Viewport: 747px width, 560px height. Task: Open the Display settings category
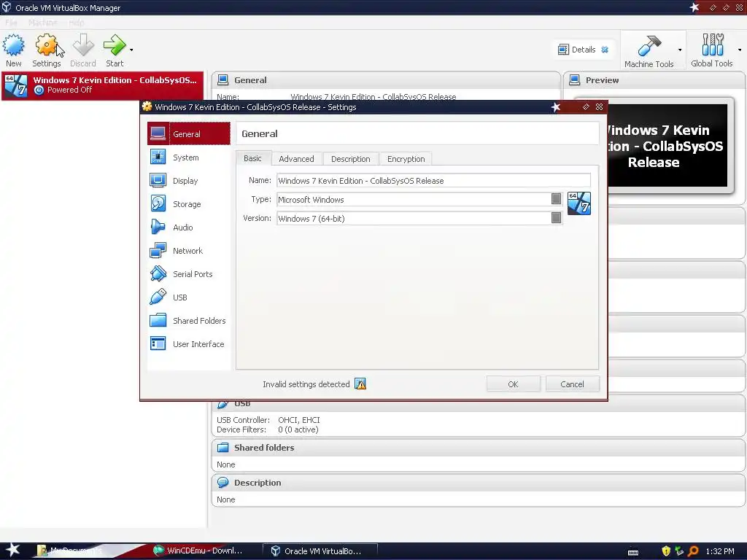point(189,181)
